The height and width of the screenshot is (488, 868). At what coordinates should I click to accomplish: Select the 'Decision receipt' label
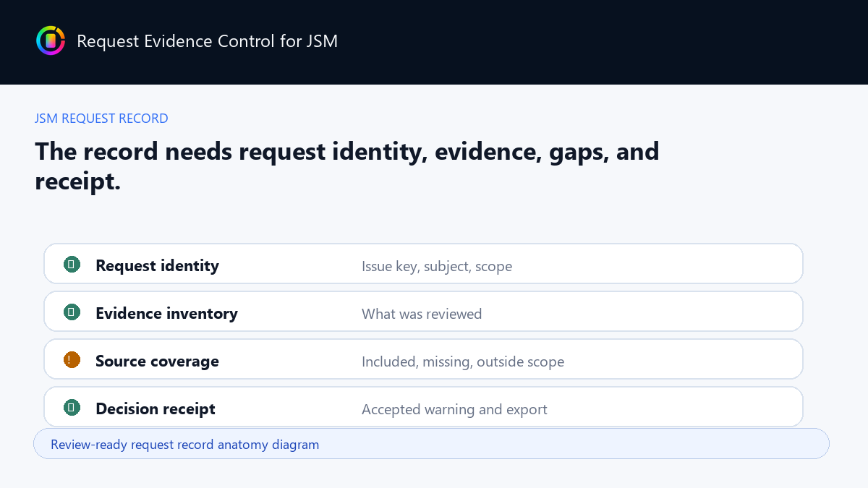[156, 408]
